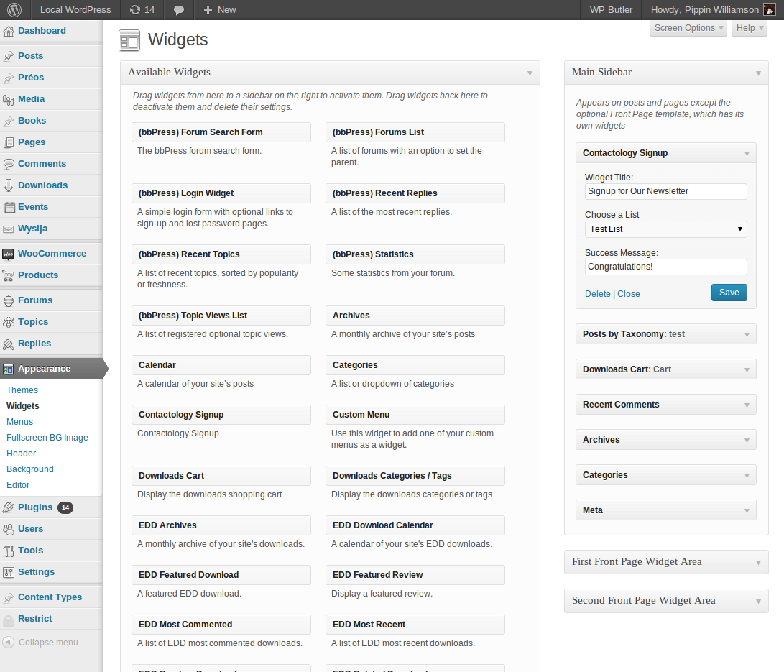The image size is (784, 672).
Task: Open Themes submenu item
Action: (22, 390)
